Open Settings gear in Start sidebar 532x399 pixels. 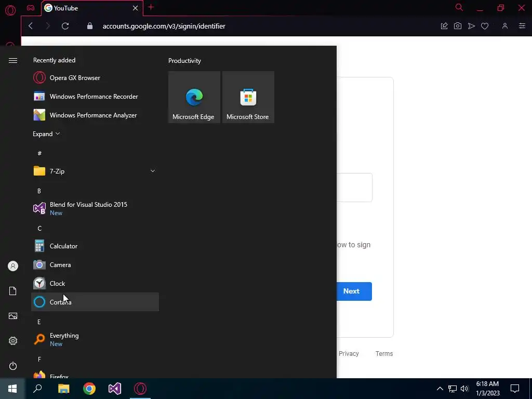pos(13,341)
